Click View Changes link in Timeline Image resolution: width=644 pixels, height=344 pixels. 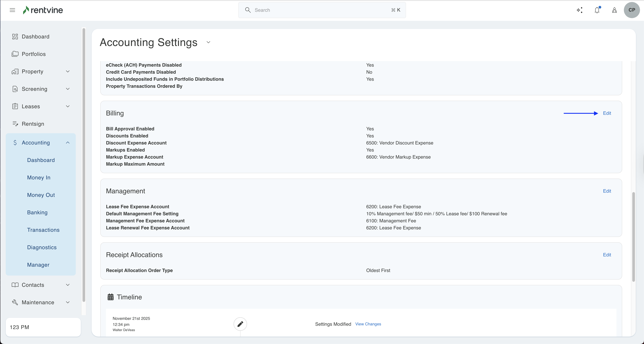tap(368, 324)
